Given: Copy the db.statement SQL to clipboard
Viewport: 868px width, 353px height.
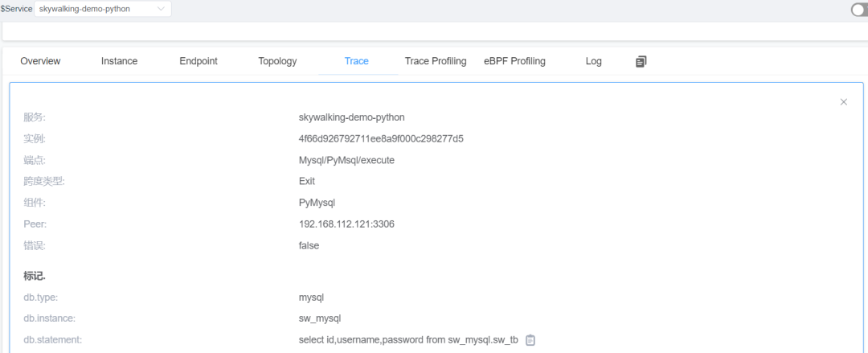Looking at the screenshot, I should coord(530,339).
